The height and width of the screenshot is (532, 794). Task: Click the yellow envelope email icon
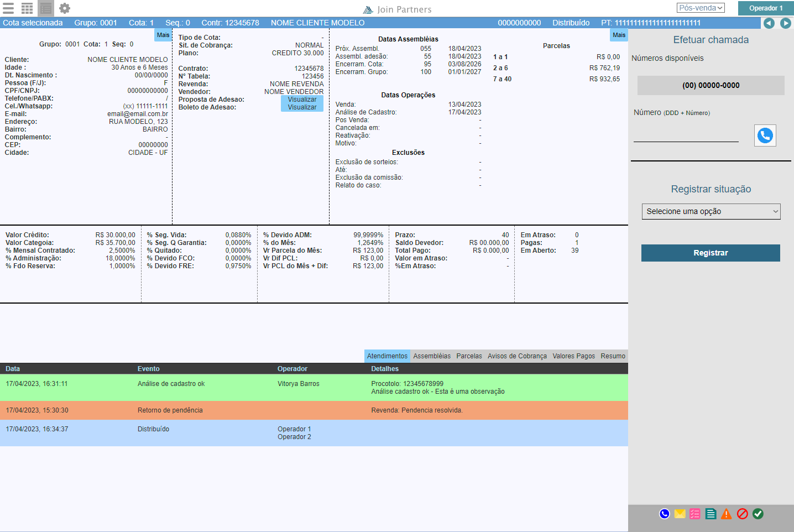click(680, 514)
